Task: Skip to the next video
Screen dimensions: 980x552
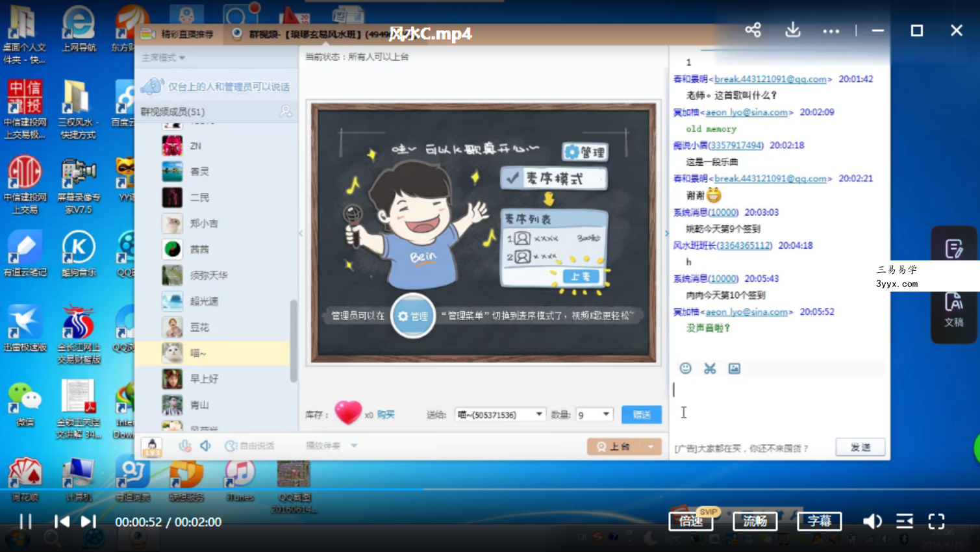Action: click(x=88, y=521)
